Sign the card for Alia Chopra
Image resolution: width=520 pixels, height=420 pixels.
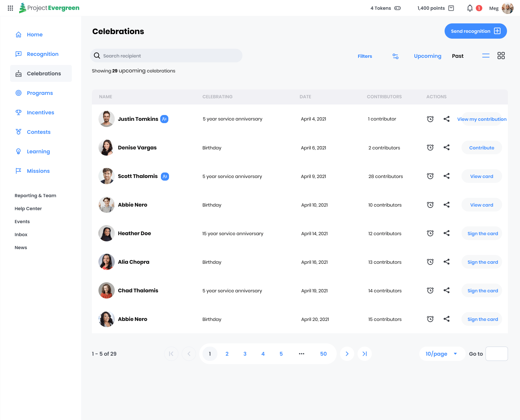pyautogui.click(x=482, y=262)
